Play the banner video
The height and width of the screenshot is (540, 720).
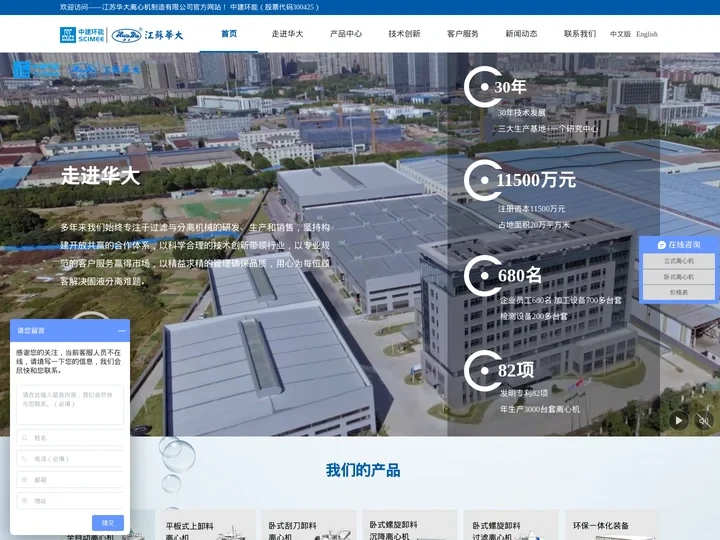(678, 421)
